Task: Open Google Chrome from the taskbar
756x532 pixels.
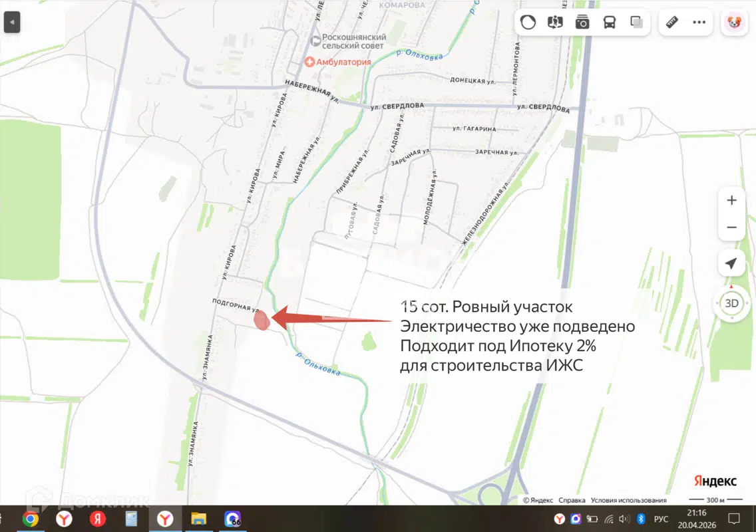Action: 31,519
